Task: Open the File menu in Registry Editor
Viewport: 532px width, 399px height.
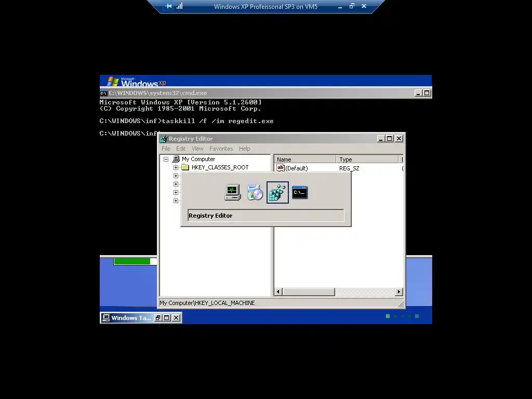Action: [x=166, y=149]
